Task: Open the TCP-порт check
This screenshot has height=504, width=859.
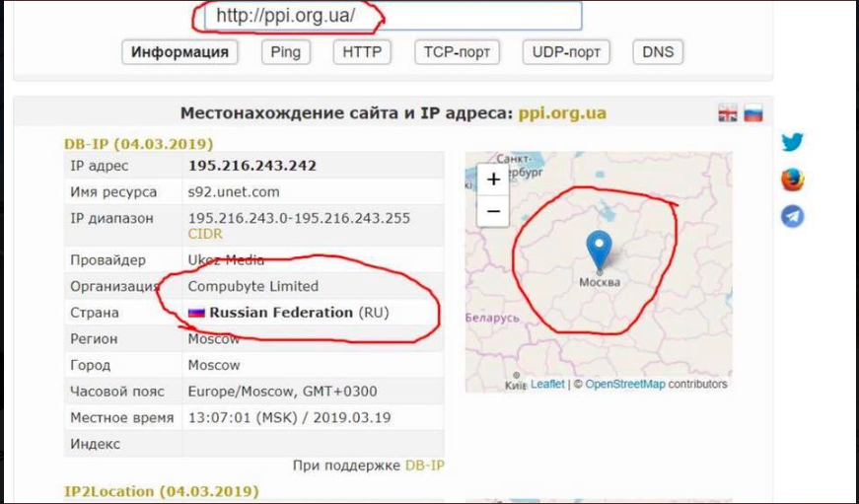Action: pos(457,52)
